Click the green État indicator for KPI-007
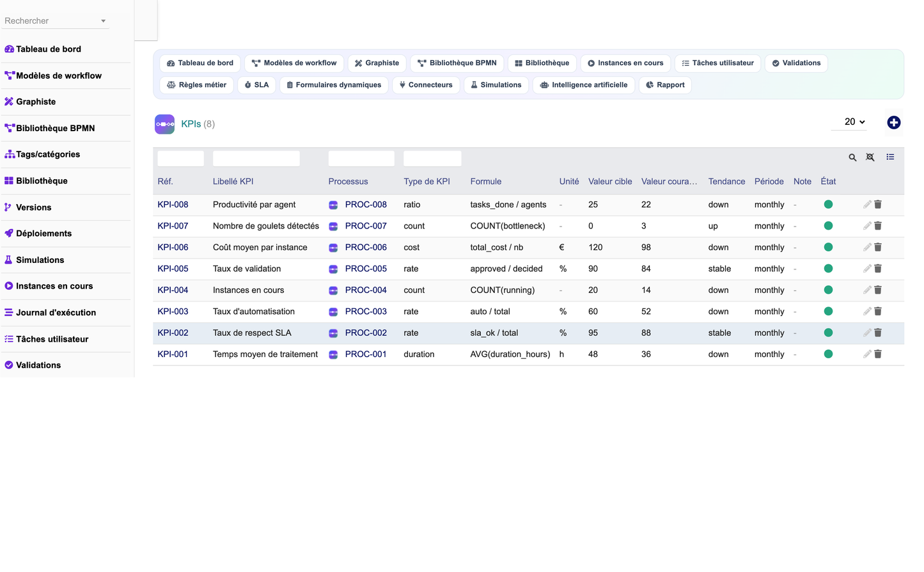This screenshot has width=924, height=572. [x=828, y=226]
